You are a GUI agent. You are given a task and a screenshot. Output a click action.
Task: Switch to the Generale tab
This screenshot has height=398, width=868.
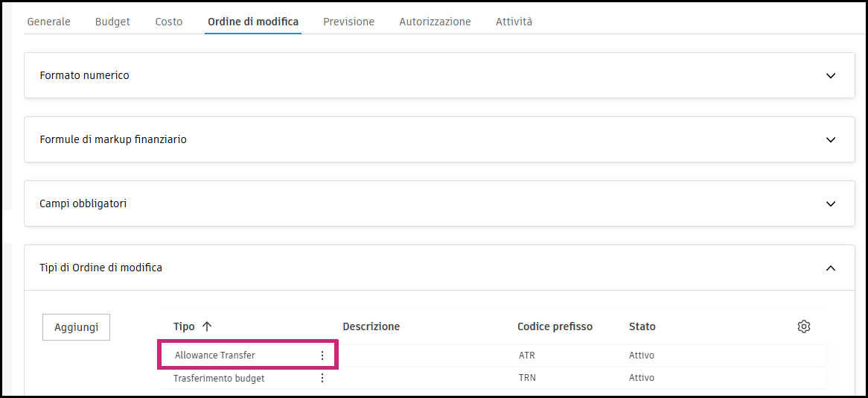pos(48,22)
